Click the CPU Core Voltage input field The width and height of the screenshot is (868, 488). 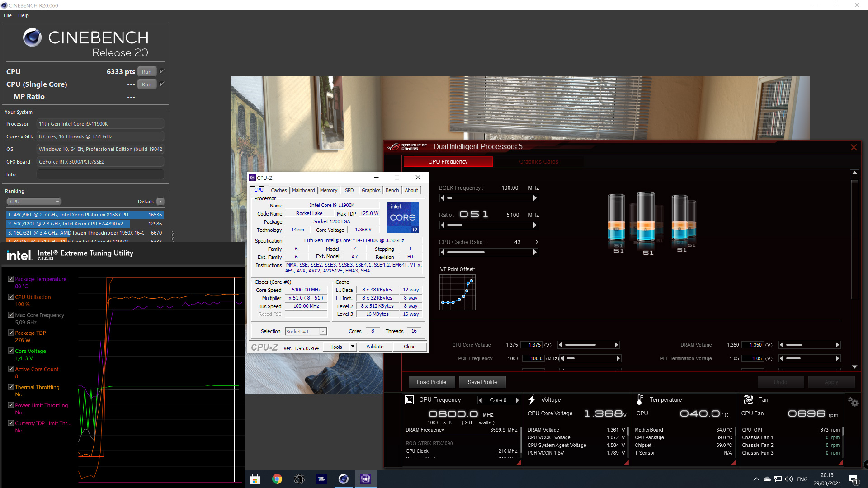(x=532, y=345)
